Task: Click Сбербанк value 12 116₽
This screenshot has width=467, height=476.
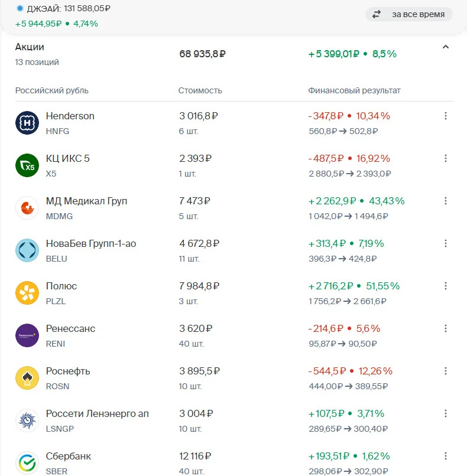Action: point(195,456)
